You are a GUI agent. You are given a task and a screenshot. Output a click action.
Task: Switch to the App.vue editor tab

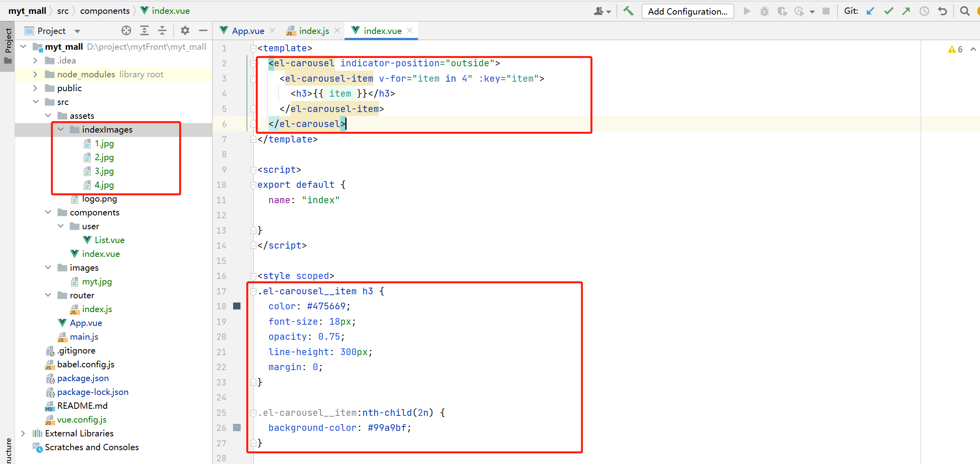[x=248, y=31]
